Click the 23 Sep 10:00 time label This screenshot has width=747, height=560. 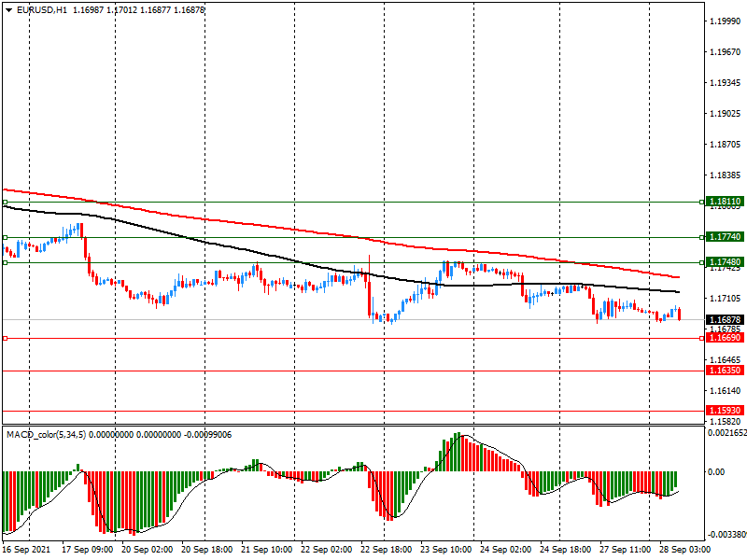point(446,550)
